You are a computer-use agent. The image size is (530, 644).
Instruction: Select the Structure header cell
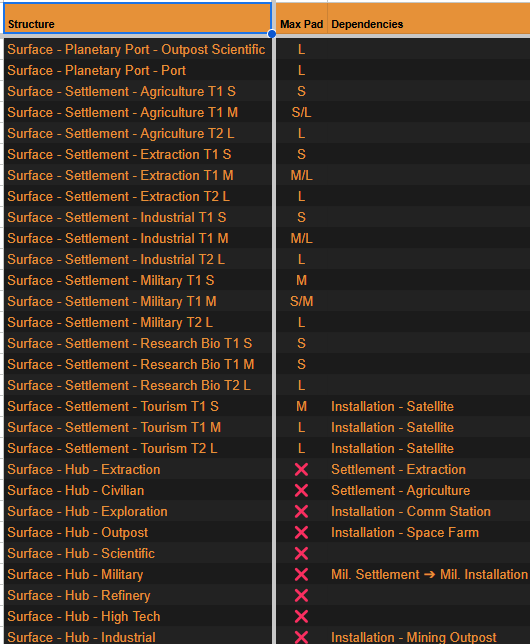[137, 18]
